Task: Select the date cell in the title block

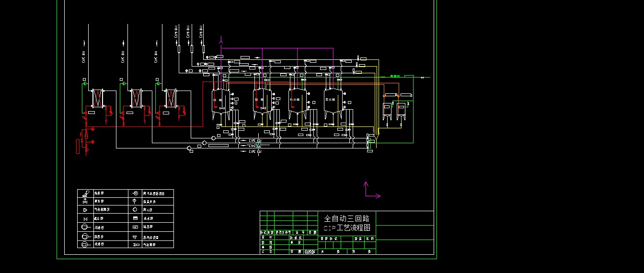Action: pos(311,251)
